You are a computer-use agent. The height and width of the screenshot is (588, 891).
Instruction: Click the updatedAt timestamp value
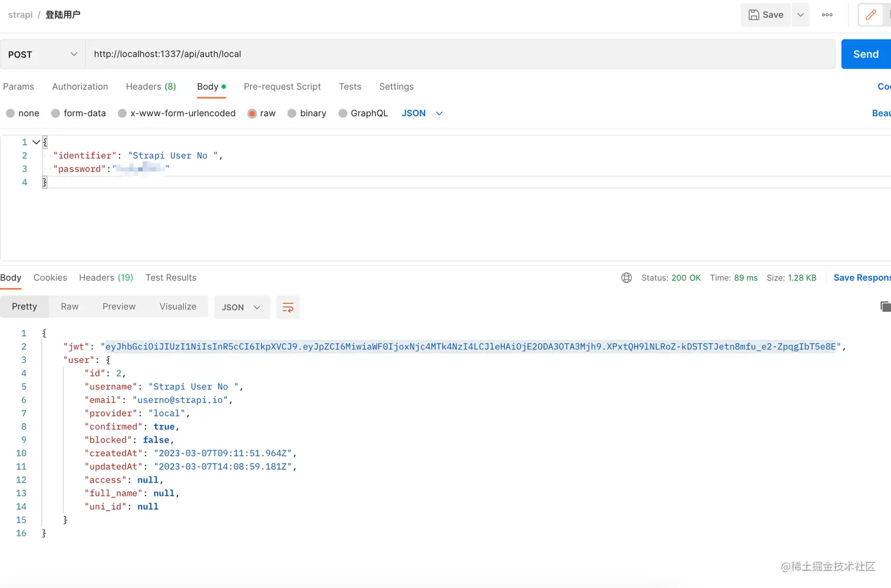(x=223, y=467)
